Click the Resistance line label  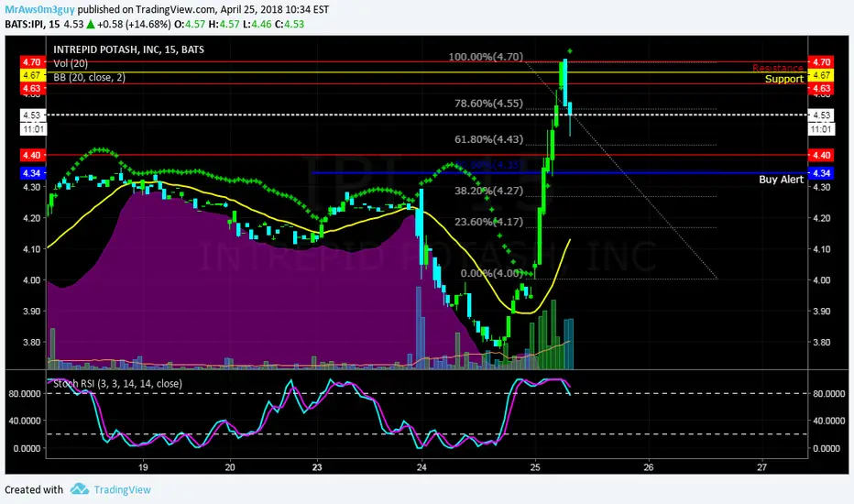tap(778, 68)
